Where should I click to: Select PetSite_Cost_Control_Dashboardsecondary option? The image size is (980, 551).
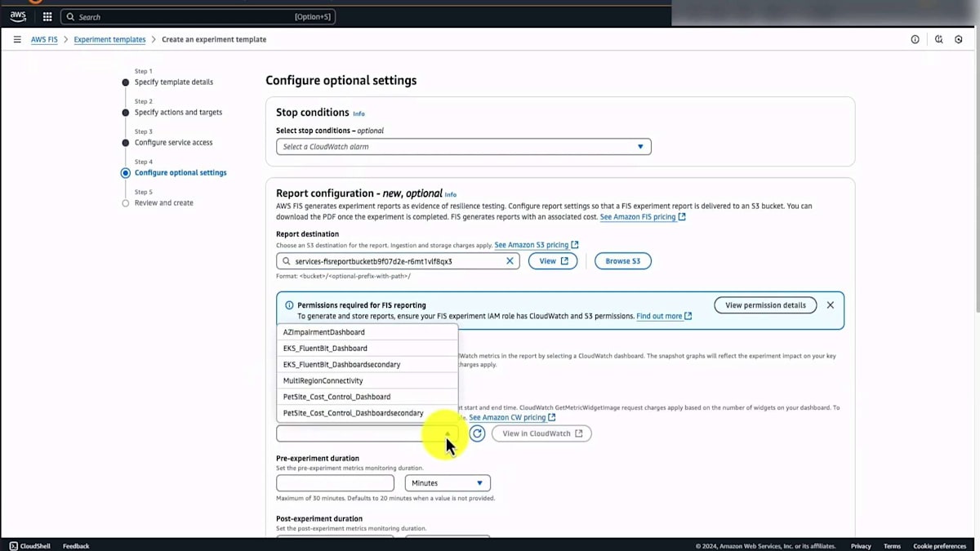click(x=367, y=413)
